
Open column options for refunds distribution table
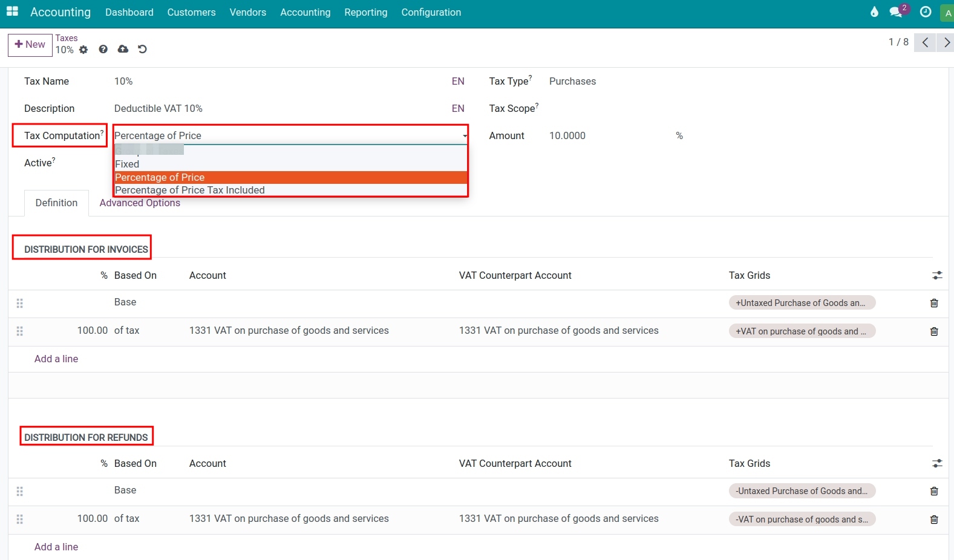pos(937,464)
